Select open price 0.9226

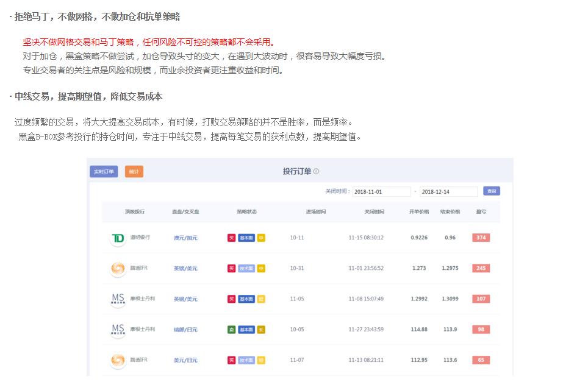419,238
